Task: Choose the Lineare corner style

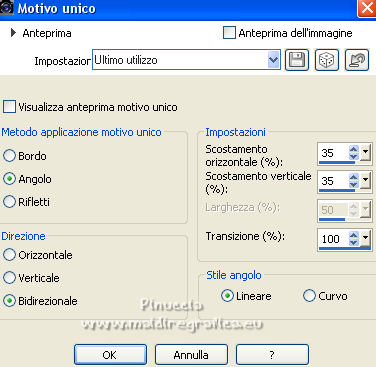Action: coord(227,296)
